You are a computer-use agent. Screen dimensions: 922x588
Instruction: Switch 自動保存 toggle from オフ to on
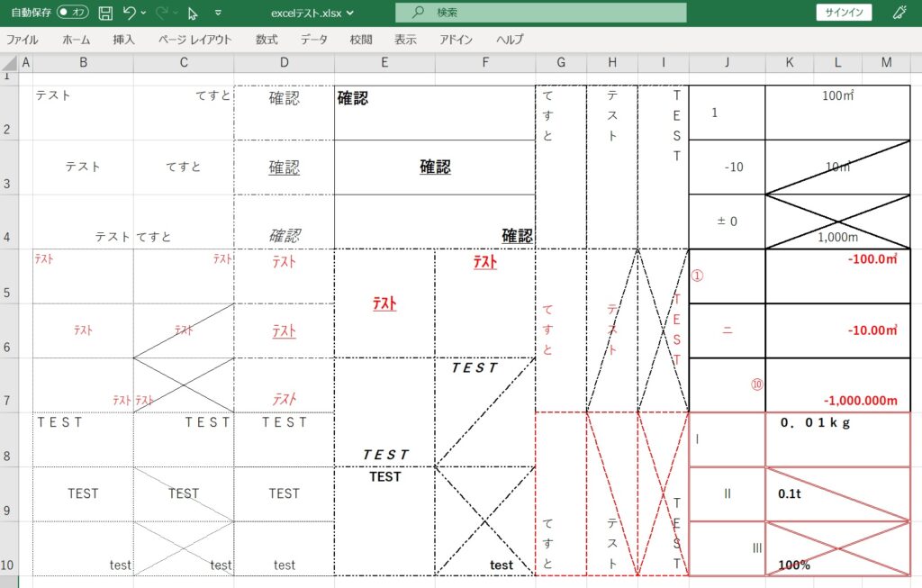pos(71,13)
